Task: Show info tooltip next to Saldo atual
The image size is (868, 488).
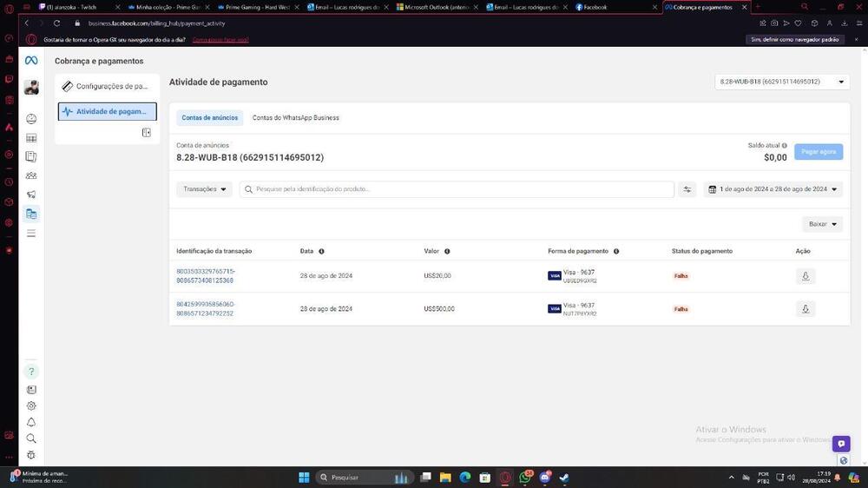Action: [x=784, y=146]
